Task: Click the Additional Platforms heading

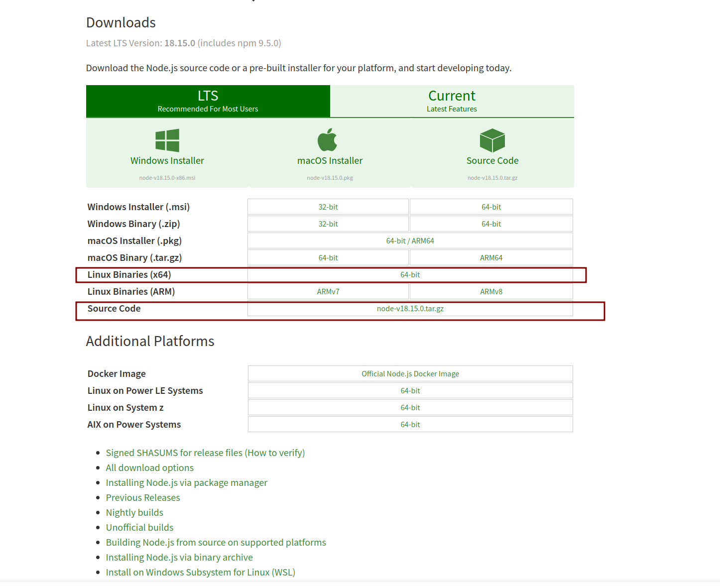Action: [x=150, y=341]
